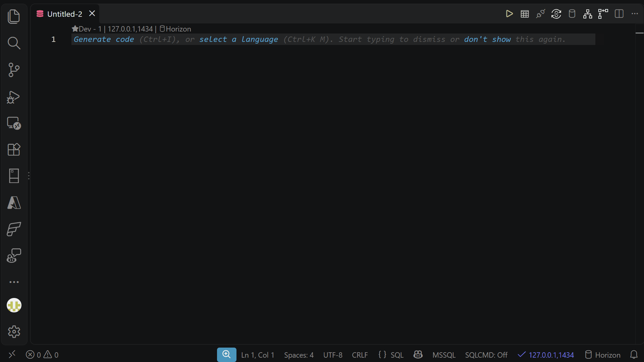Click line number 1 in gutter

pos(53,40)
